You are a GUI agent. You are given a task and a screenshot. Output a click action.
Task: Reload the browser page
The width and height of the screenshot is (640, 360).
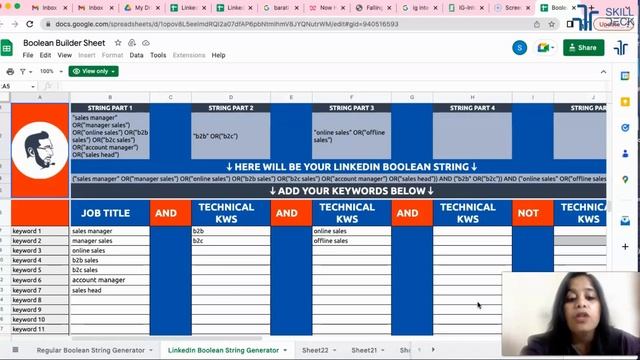[x=29, y=24]
